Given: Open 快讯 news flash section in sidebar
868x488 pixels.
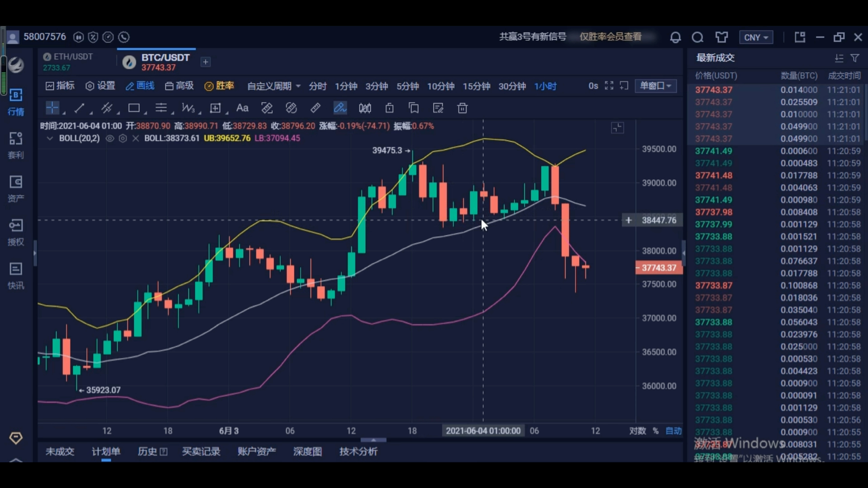Looking at the screenshot, I should coord(16,276).
